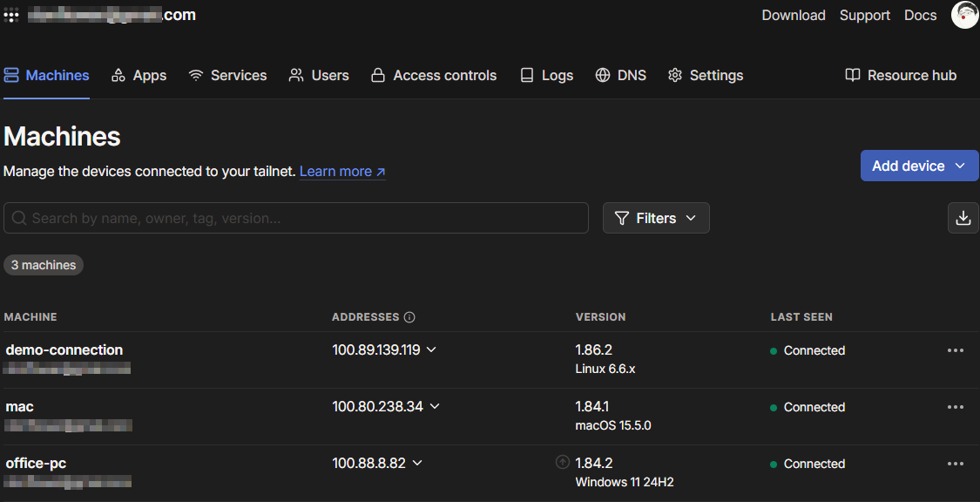Follow the Learn more link

point(342,172)
